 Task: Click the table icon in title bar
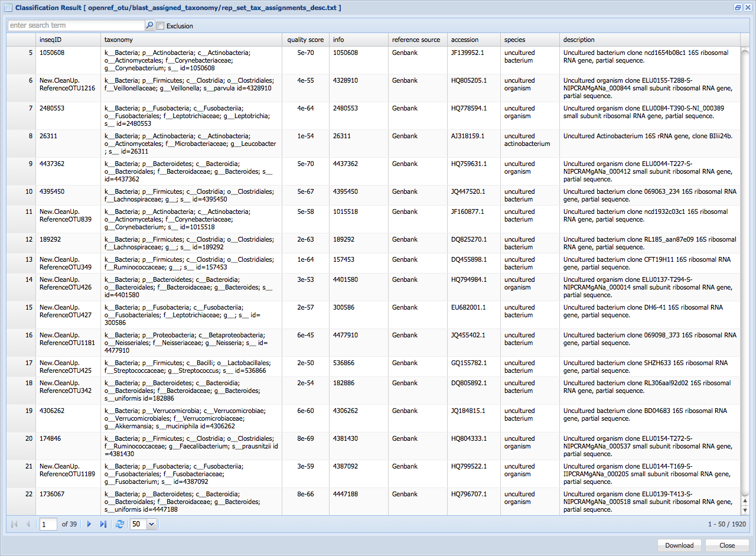click(8, 8)
